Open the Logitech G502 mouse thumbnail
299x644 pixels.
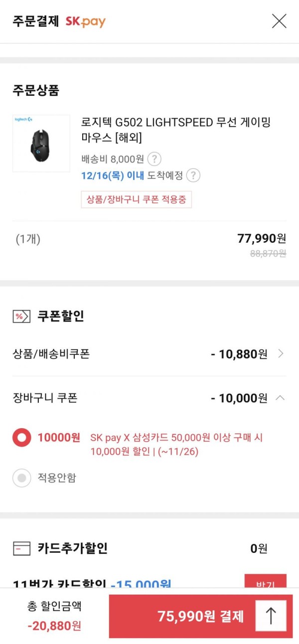(41, 143)
